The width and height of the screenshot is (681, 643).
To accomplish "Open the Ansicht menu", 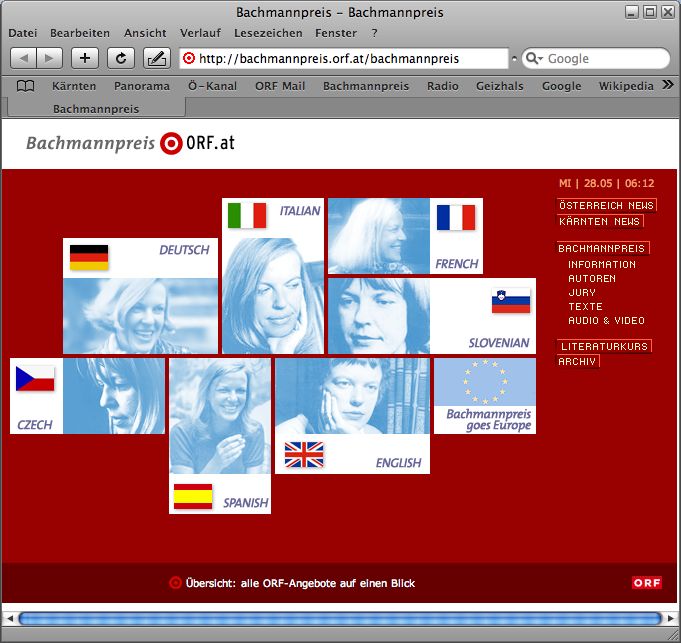I will (x=145, y=33).
